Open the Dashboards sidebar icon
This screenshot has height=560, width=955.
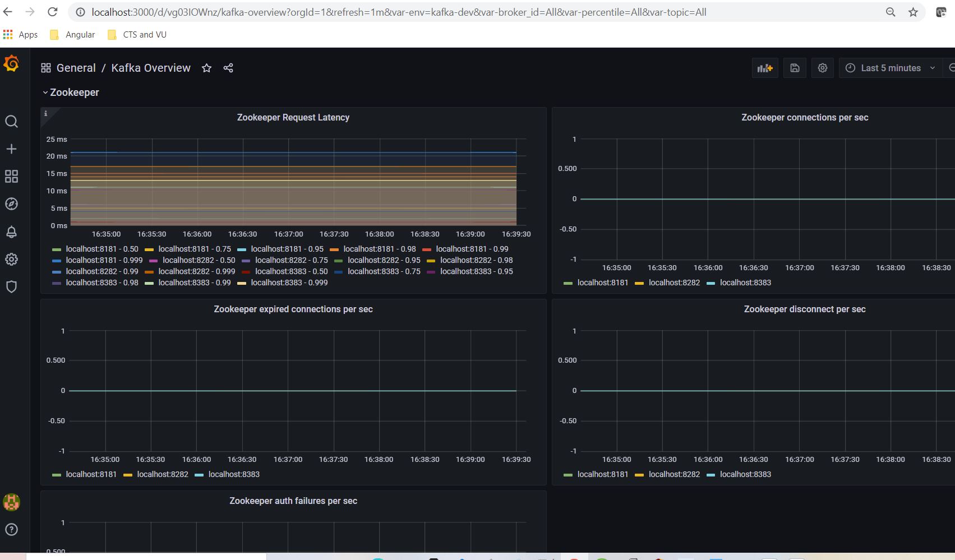(11, 176)
